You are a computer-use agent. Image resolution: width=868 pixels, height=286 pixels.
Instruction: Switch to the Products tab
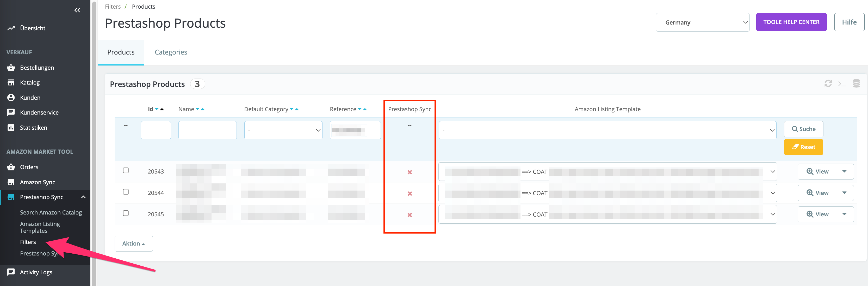[121, 52]
